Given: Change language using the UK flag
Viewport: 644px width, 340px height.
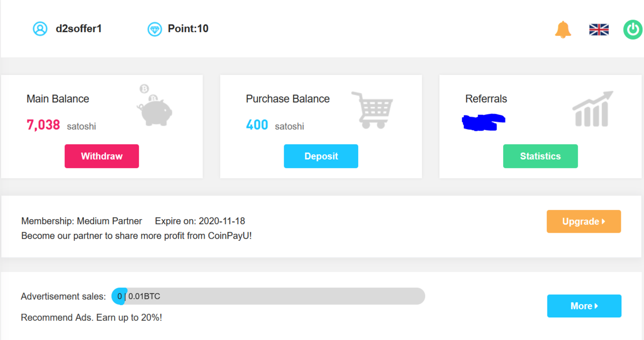Looking at the screenshot, I should [x=599, y=30].
